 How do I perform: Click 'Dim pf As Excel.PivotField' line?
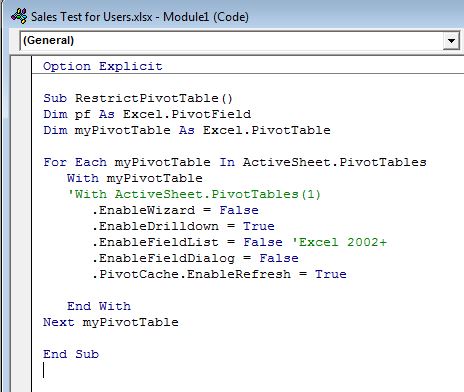coord(147,114)
